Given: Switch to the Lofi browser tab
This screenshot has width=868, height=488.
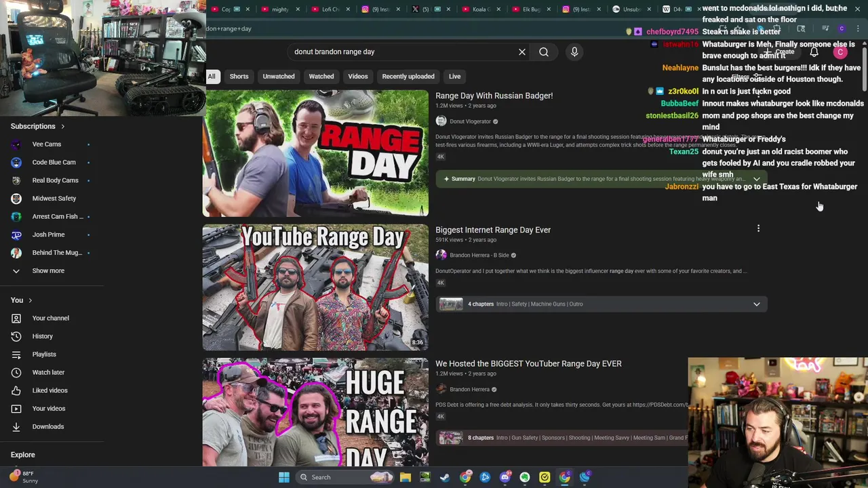Looking at the screenshot, I should (x=329, y=9).
